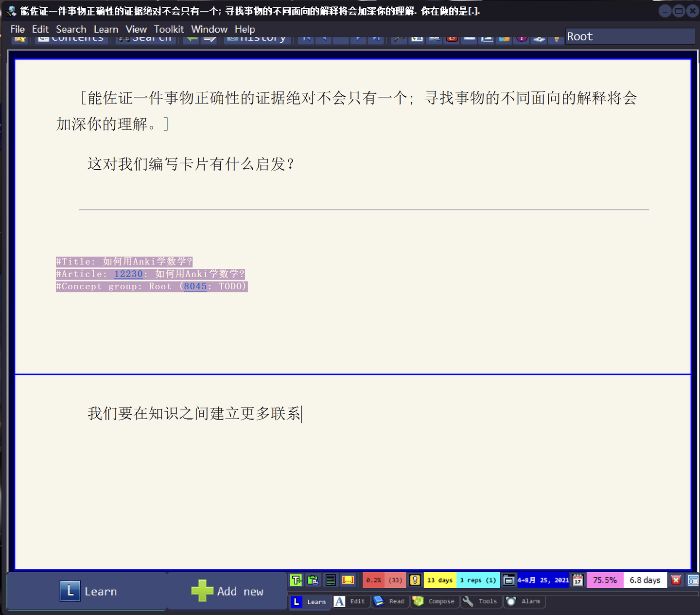
Task: Click the lightbulb icon in status bar
Action: [415, 580]
